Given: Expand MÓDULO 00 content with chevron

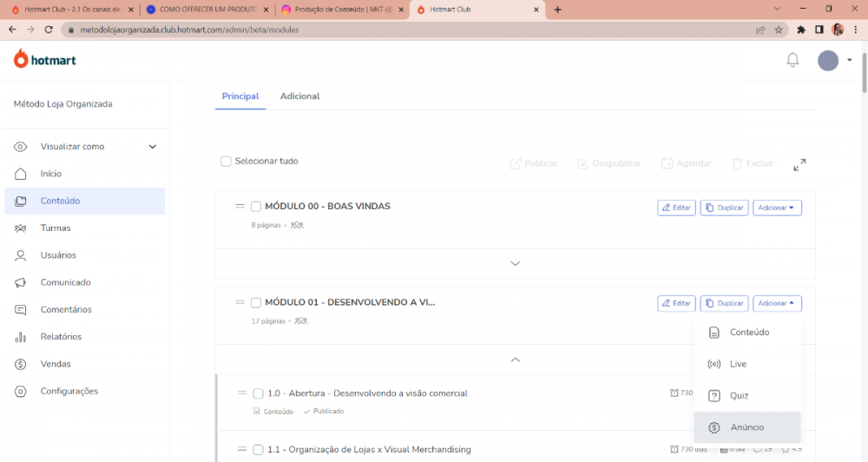Looking at the screenshot, I should pyautogui.click(x=515, y=263).
